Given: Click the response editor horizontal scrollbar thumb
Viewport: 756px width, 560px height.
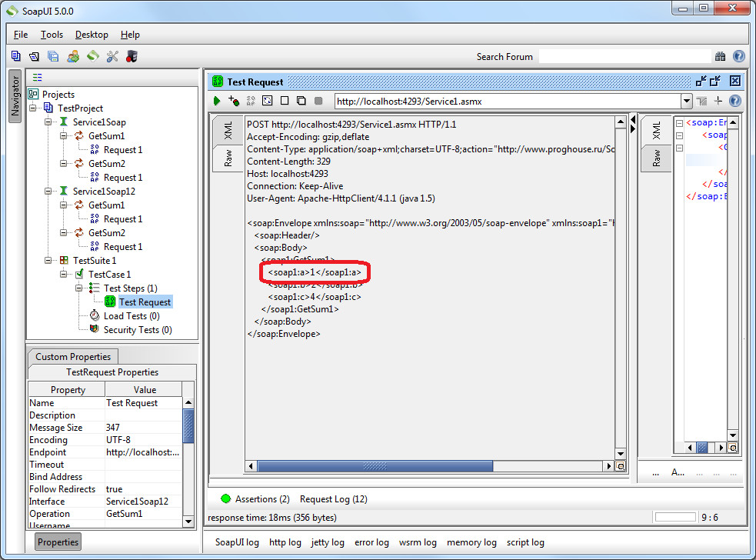Looking at the screenshot, I should (x=702, y=448).
